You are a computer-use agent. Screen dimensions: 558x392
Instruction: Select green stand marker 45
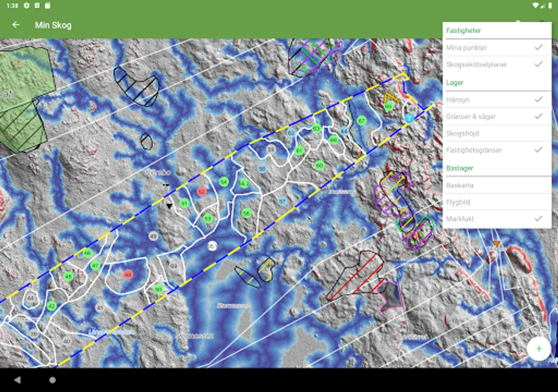[68, 276]
